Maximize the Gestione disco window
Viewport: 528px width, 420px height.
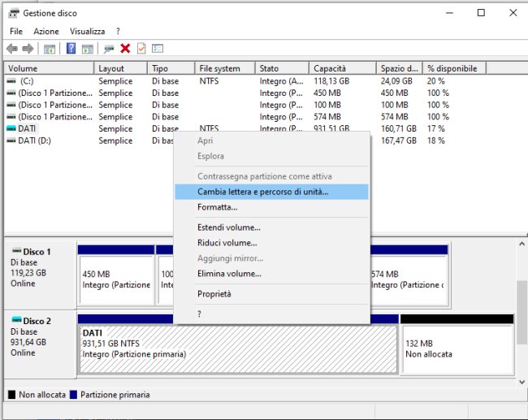click(481, 13)
